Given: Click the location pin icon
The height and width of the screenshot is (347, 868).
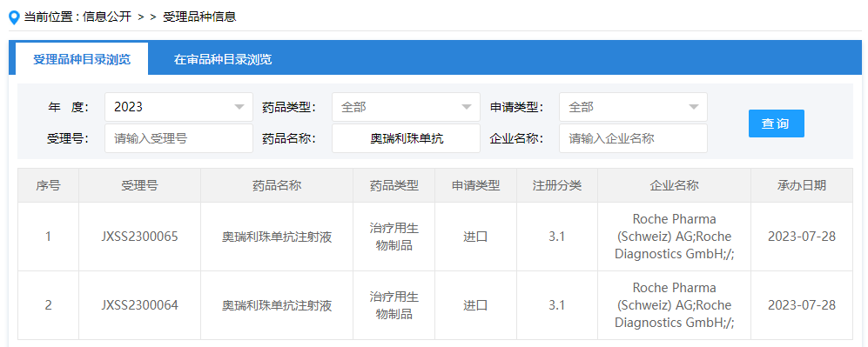Looking at the screenshot, I should click(x=15, y=17).
